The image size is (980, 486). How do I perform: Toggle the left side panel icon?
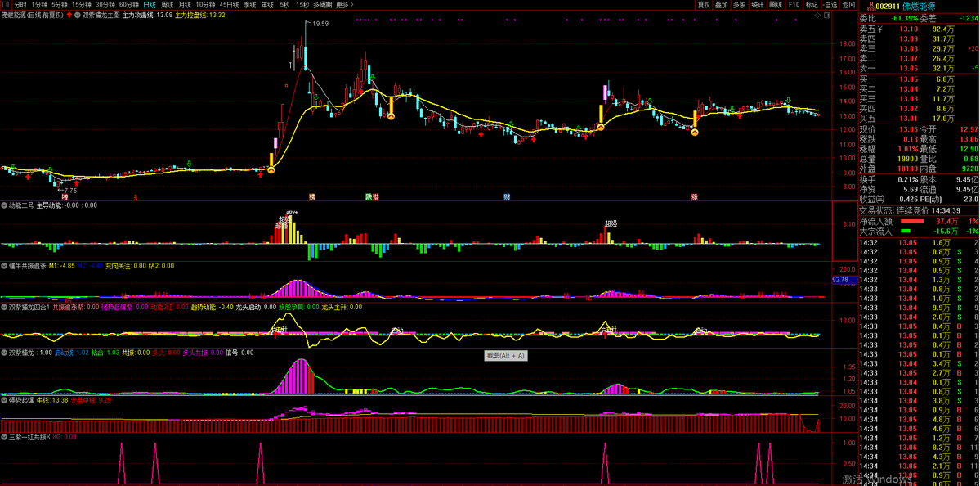(5, 4)
